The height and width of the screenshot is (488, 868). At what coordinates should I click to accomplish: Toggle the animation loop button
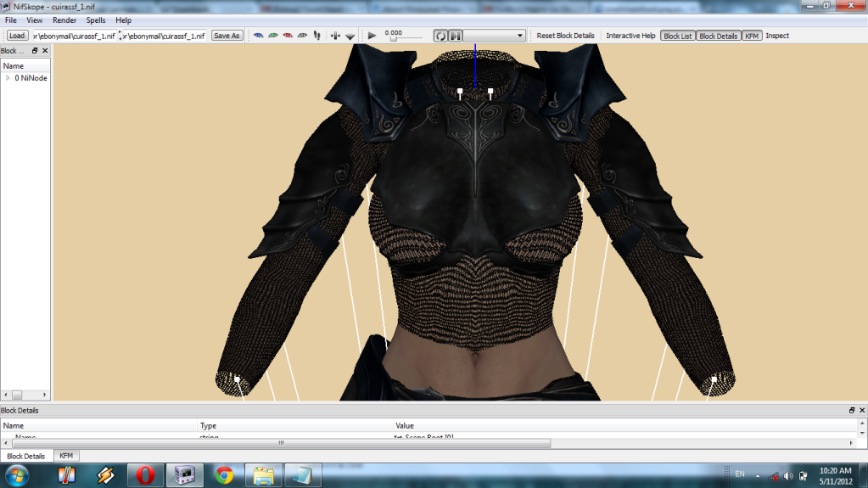[440, 36]
